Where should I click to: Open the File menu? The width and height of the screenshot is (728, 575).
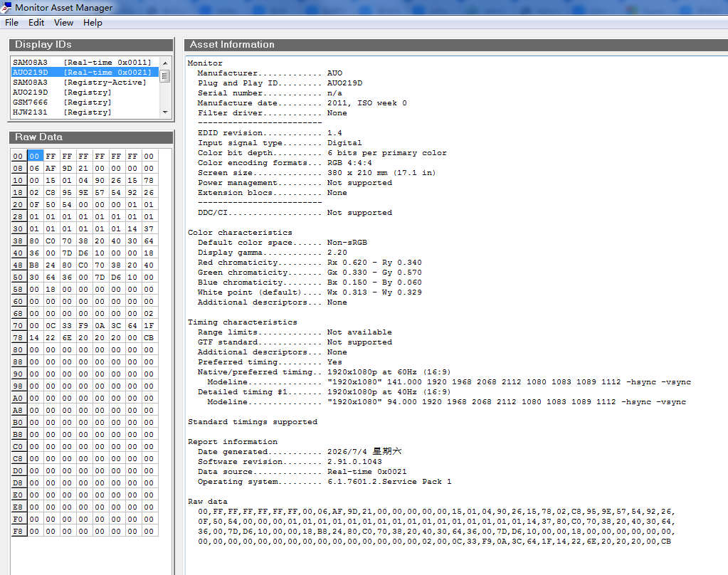click(x=11, y=23)
